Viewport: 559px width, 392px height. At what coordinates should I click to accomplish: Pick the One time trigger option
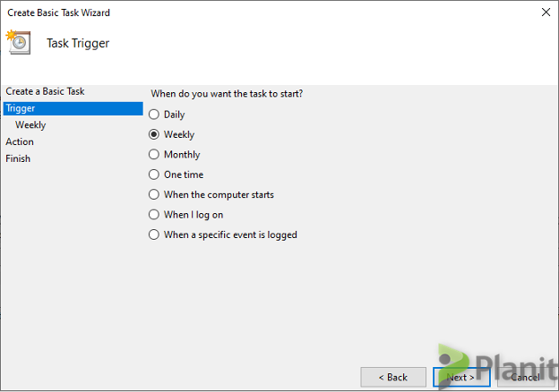pyautogui.click(x=154, y=175)
